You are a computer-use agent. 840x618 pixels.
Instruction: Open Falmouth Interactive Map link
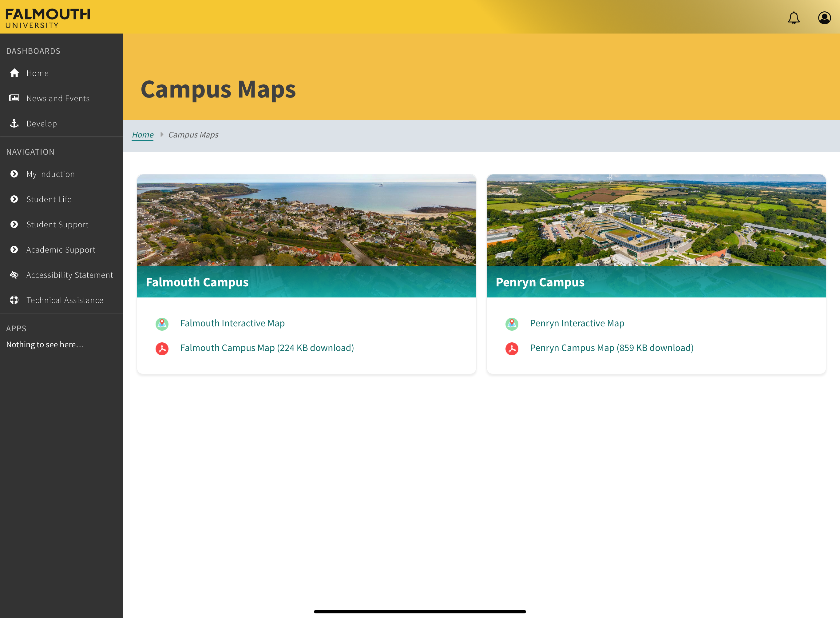click(232, 323)
